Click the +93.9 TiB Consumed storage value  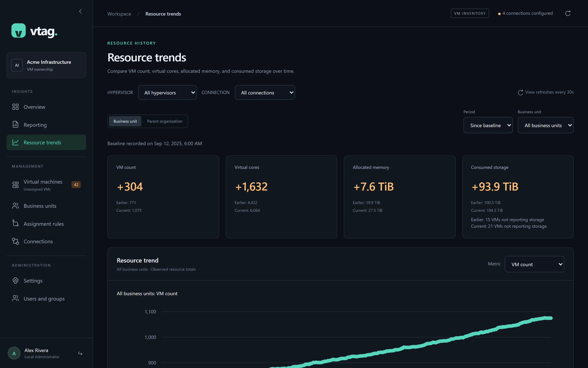(x=495, y=187)
